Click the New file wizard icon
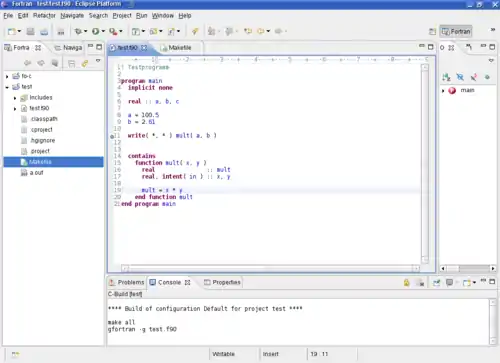The image size is (500, 363). tap(12, 31)
